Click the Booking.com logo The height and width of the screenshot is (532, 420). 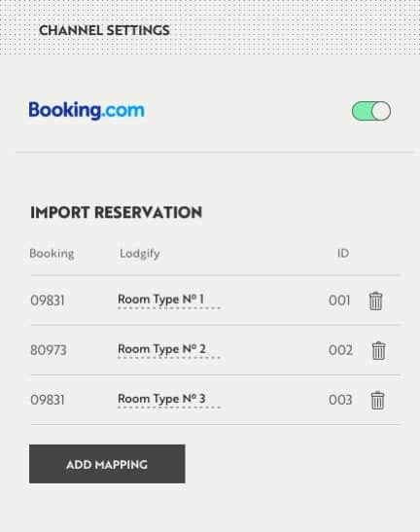[87, 111]
